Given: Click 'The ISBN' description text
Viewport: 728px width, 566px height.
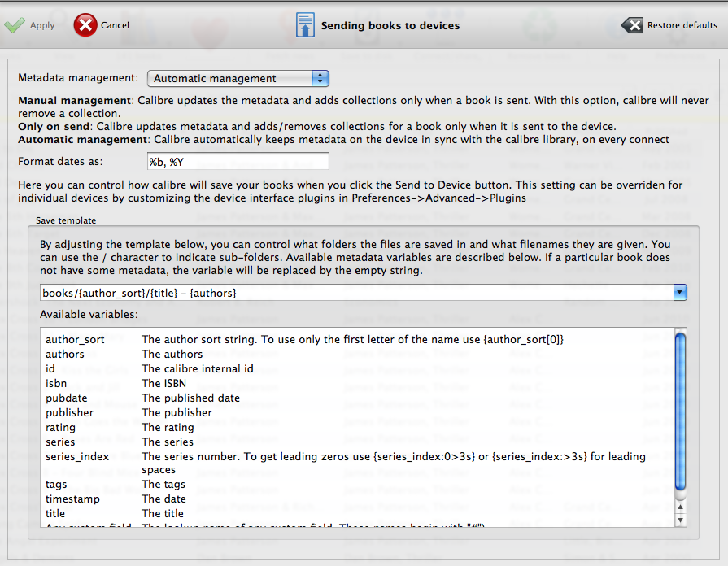Looking at the screenshot, I should pos(163,384).
